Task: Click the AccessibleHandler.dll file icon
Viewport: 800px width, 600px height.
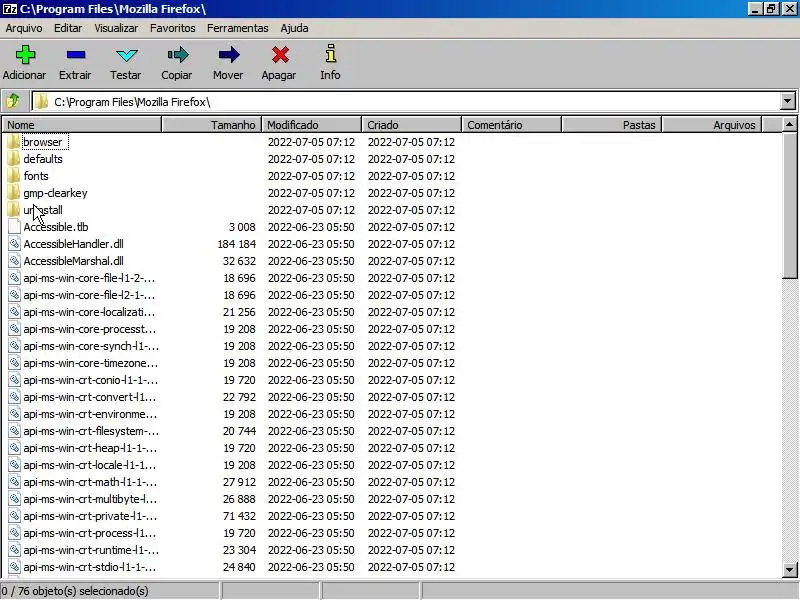Action: (14, 244)
